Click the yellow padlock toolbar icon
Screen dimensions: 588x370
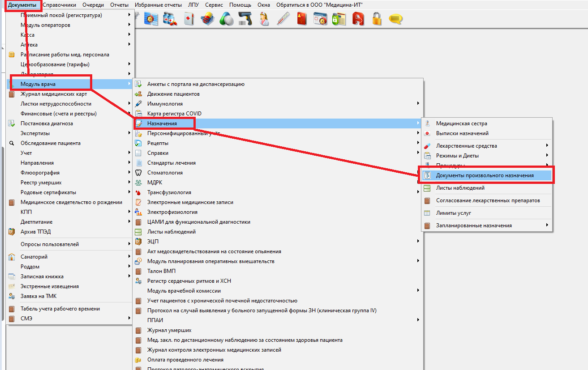click(377, 19)
